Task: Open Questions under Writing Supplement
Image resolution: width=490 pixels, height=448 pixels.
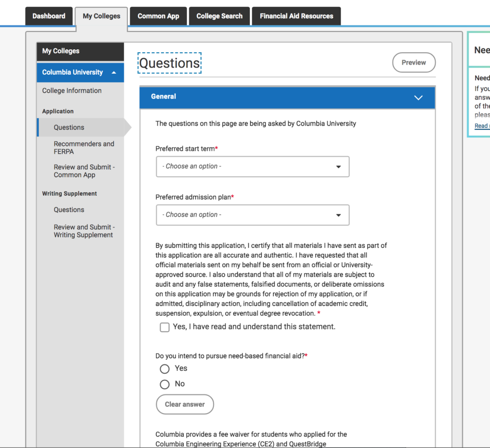Action: coord(69,210)
